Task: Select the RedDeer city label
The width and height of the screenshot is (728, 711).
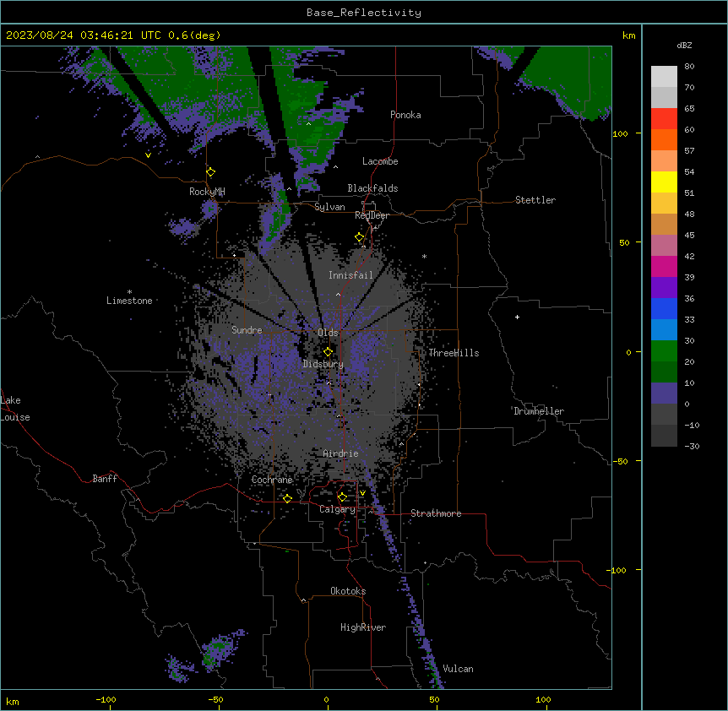Action: (372, 215)
